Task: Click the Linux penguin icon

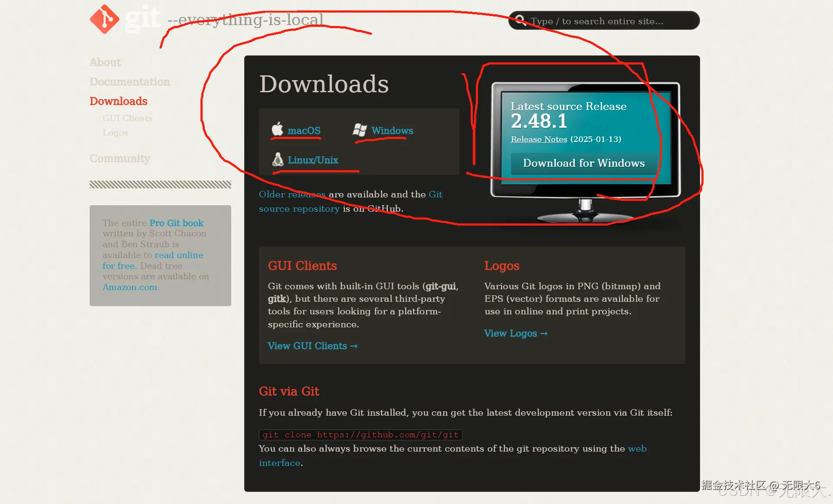Action: [x=278, y=159]
